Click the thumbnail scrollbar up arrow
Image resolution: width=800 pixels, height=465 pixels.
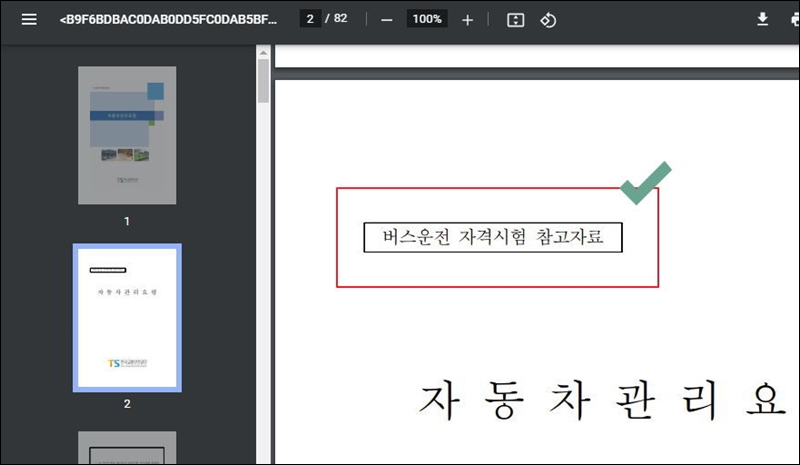(x=263, y=53)
